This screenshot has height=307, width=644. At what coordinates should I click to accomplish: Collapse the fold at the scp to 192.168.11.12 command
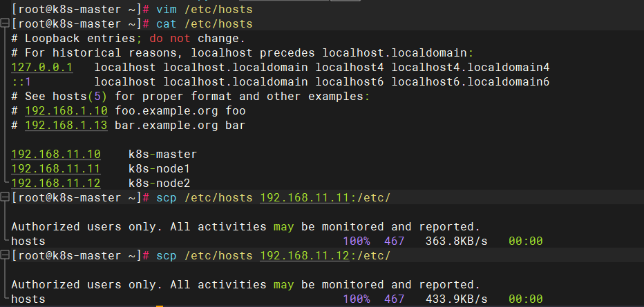5,256
